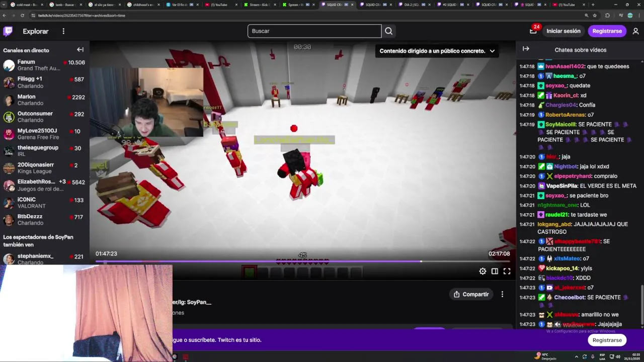The height and width of the screenshot is (362, 644).
Task: Click chat username raudel21
Action: point(557,215)
